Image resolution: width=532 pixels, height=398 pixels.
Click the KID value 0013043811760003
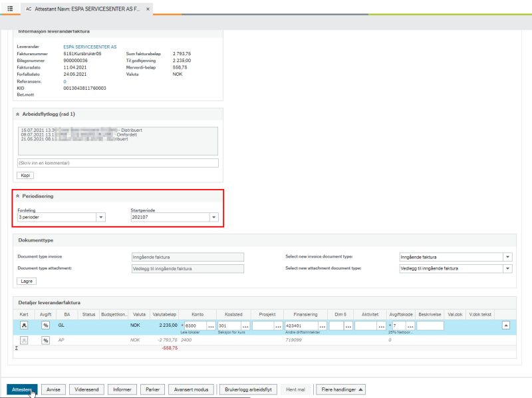[x=85, y=89]
